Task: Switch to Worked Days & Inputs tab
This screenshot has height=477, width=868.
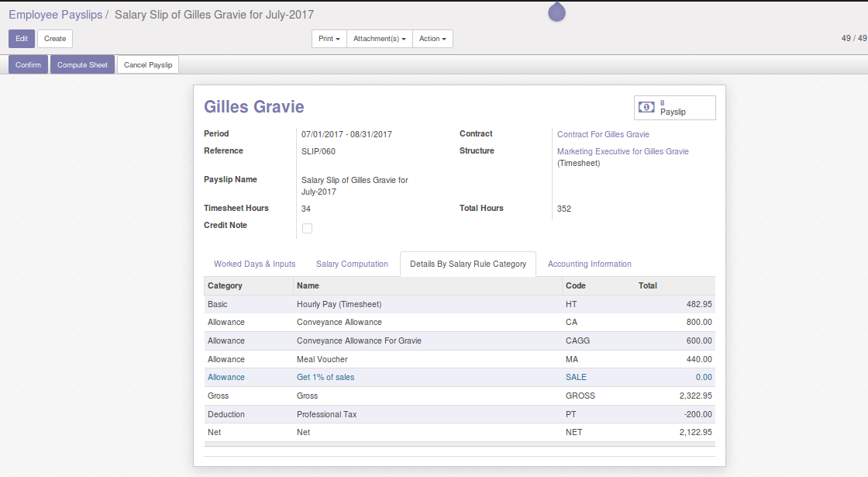Action: coord(254,264)
